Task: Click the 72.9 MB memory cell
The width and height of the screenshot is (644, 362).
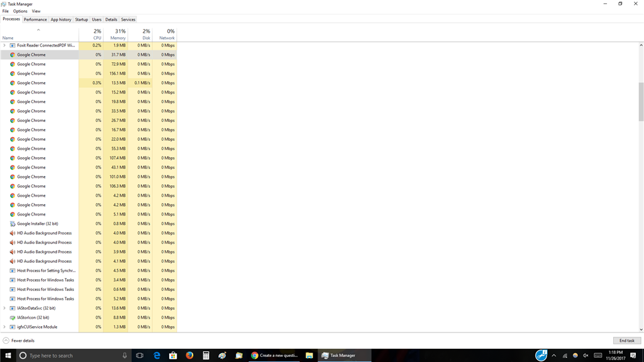Action: [116, 64]
